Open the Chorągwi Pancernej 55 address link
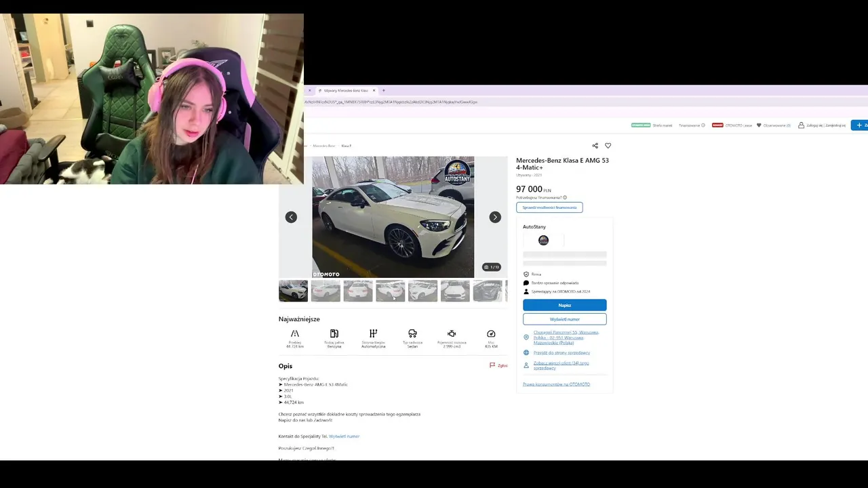 click(x=566, y=337)
